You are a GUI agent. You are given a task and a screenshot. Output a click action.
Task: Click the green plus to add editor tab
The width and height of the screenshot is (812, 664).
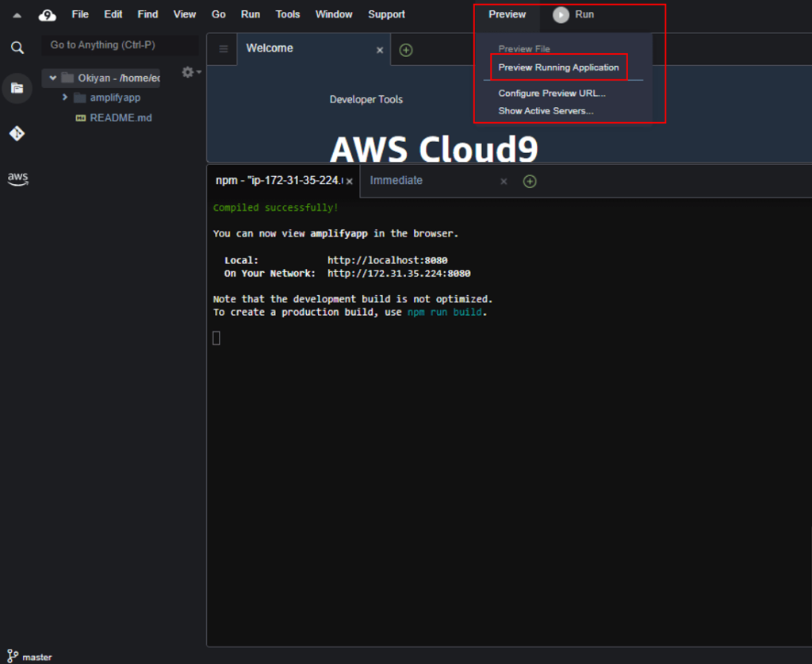pyautogui.click(x=406, y=50)
